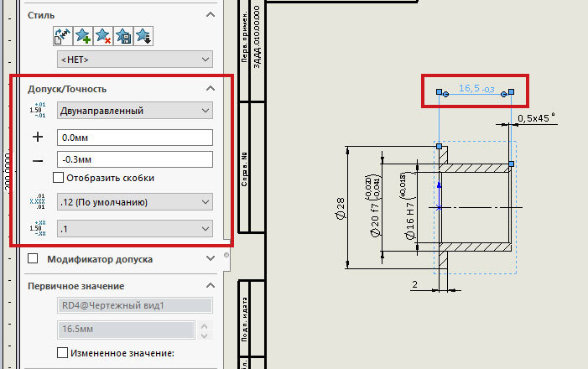Decrease the 16.5мм value with down arrow
This screenshot has height=369, width=588.
click(205, 335)
